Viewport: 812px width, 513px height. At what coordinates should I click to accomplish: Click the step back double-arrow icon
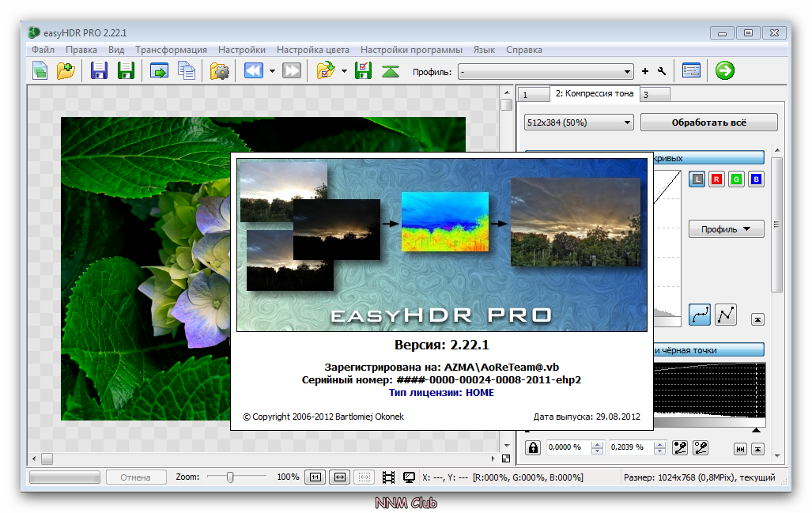point(253,71)
